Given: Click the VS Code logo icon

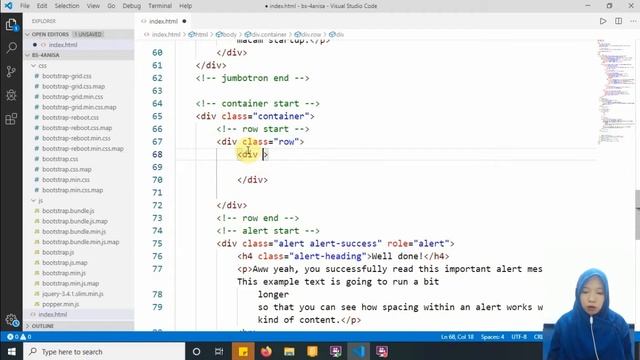Looking at the screenshot, I should pos(8,6).
